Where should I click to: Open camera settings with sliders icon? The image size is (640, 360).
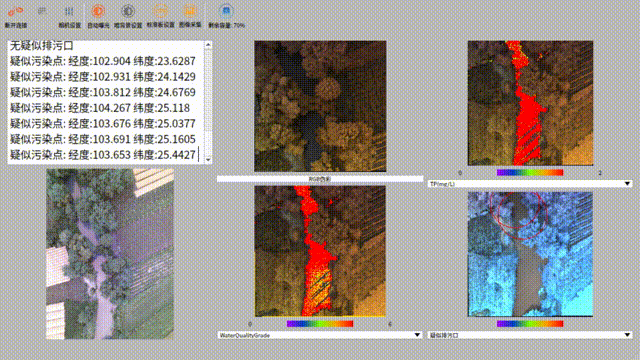[69, 11]
